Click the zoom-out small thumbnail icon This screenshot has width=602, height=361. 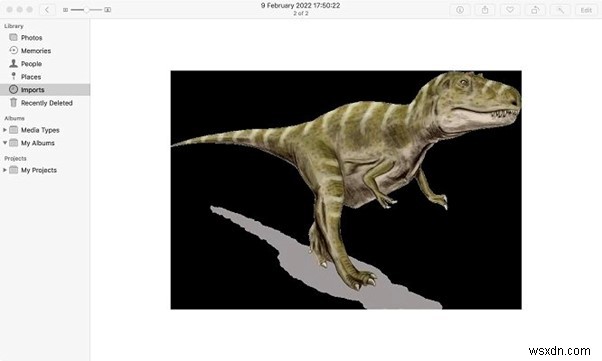pos(65,10)
